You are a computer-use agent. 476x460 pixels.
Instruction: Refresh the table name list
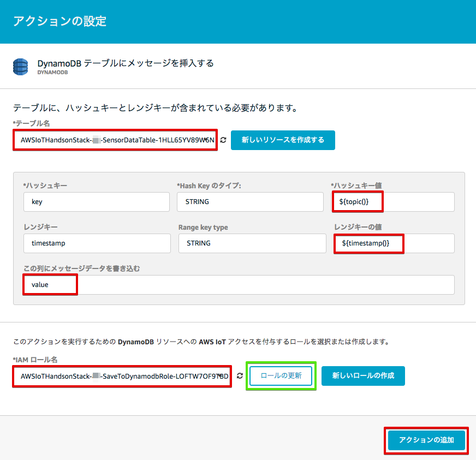pos(223,140)
